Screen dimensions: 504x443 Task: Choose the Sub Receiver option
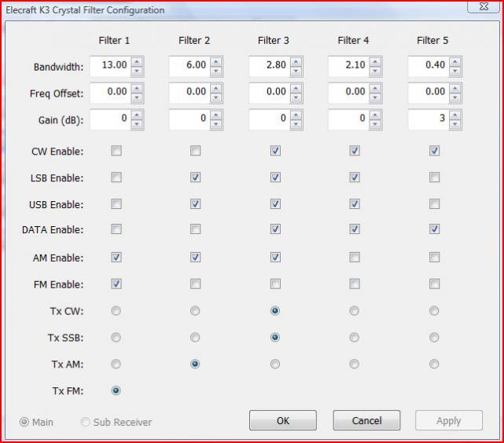pos(116,422)
